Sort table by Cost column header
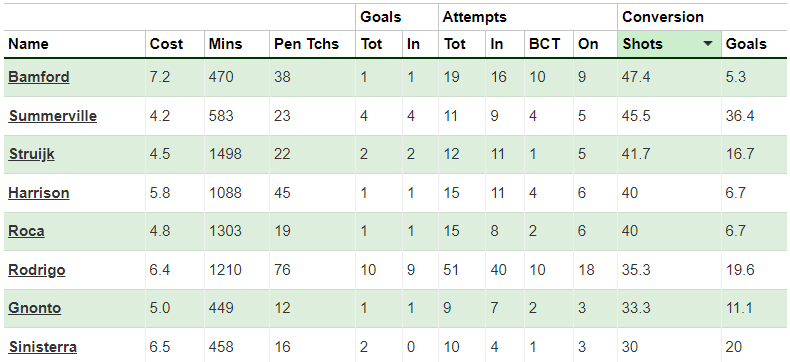Screen dimensions: 790x362 coord(166,44)
